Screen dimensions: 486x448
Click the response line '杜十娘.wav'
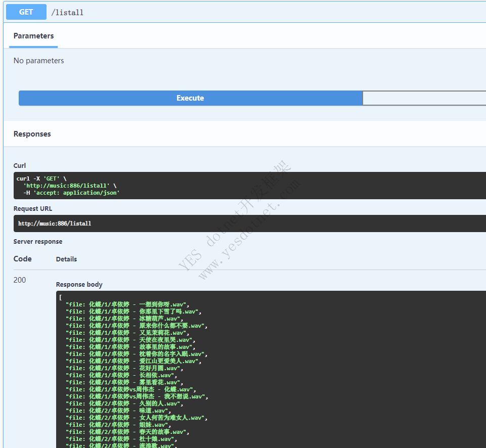[x=121, y=439]
